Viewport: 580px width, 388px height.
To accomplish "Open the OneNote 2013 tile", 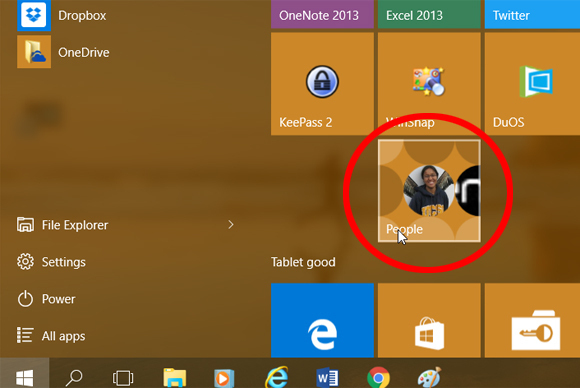I will click(322, 14).
